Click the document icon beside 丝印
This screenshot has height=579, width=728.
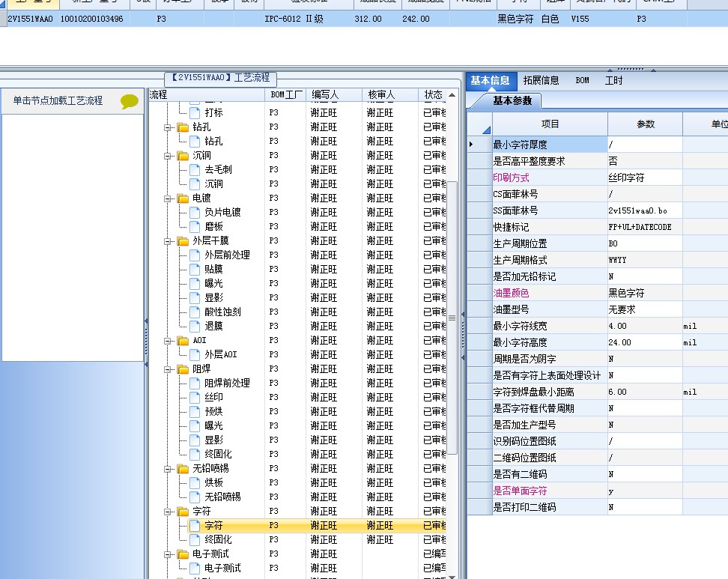tap(195, 398)
